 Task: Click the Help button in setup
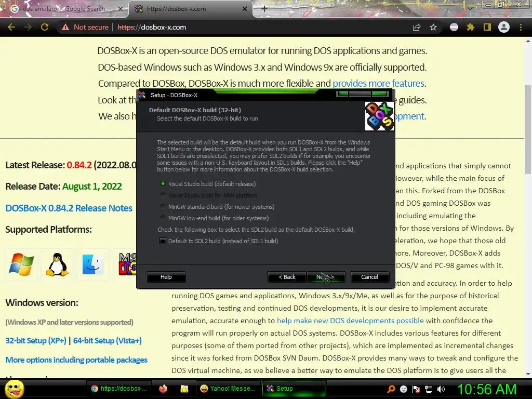click(166, 277)
